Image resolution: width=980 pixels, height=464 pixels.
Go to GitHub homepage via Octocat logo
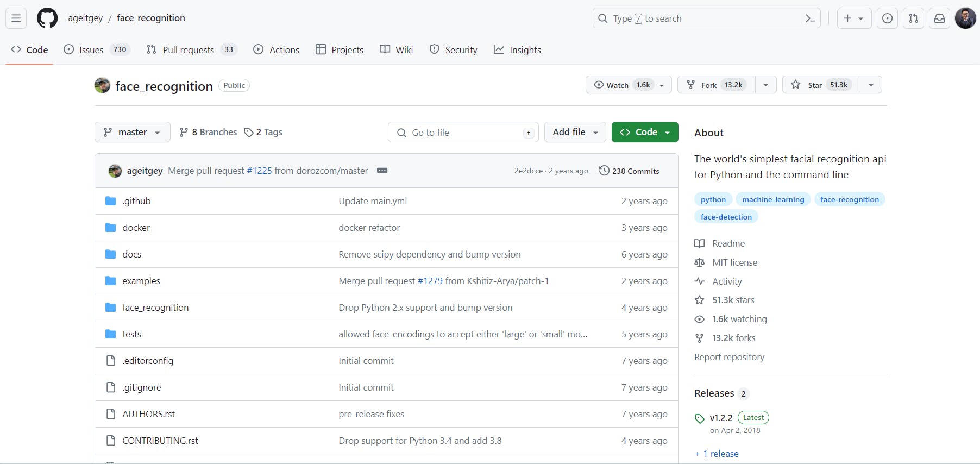47,18
